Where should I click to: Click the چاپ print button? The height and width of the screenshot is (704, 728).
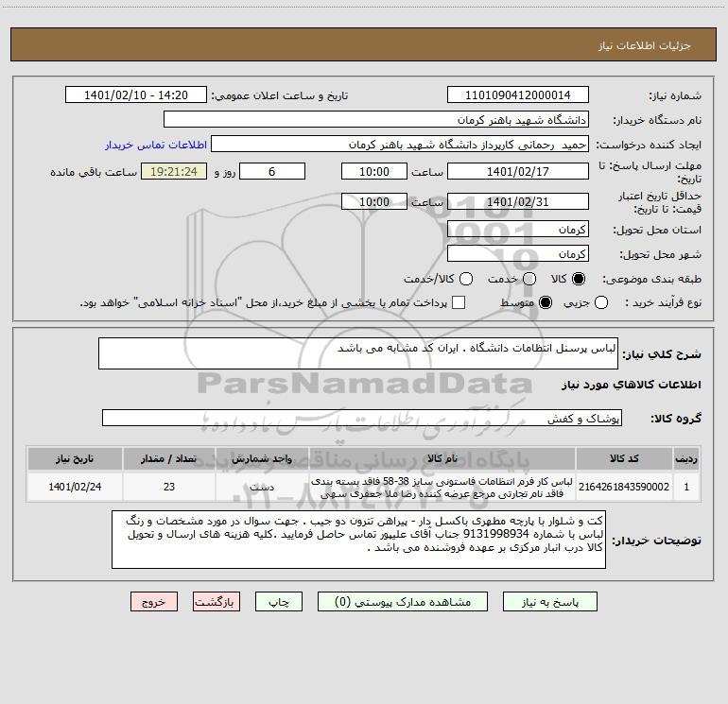pyautogui.click(x=279, y=602)
